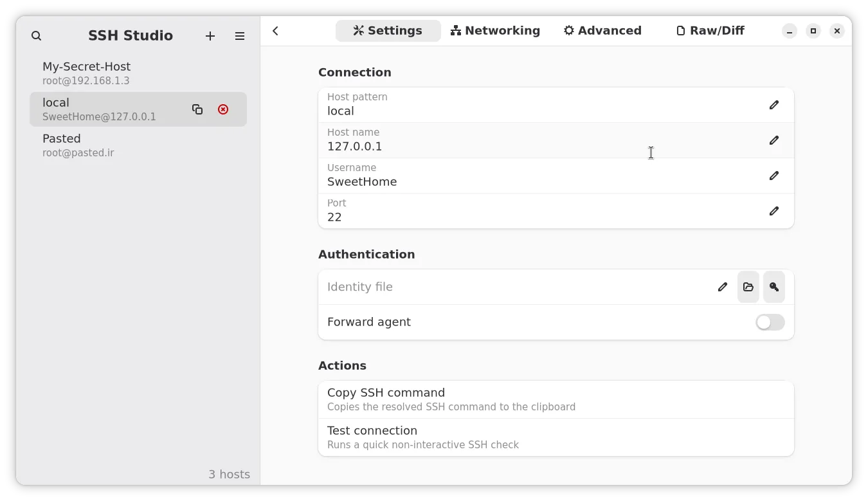Open the Raw/Diff tab

tap(710, 31)
